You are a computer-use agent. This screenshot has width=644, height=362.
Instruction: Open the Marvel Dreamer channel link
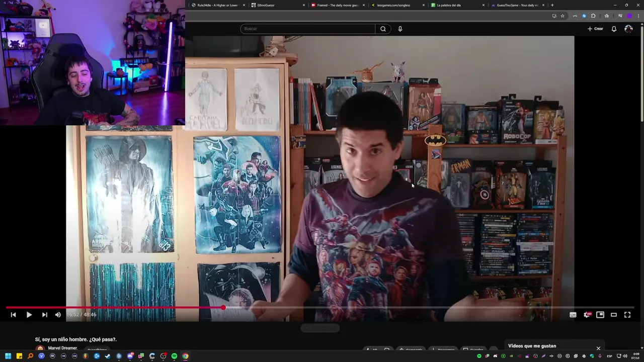coord(62,348)
